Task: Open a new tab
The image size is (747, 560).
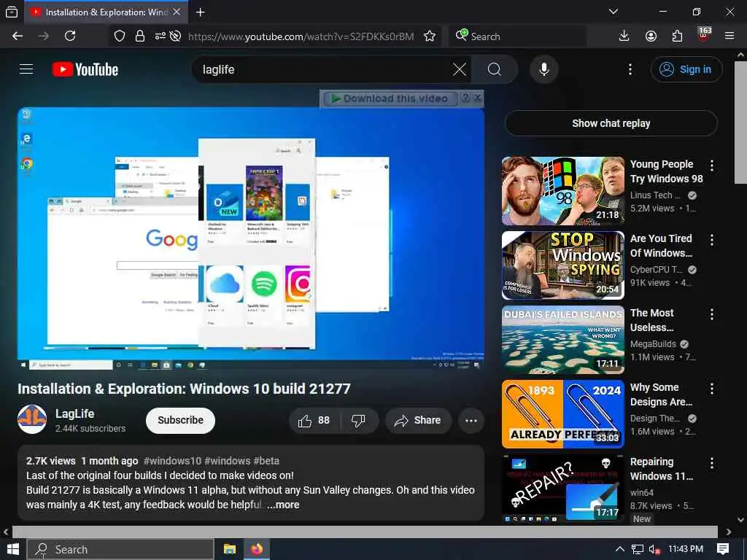Action: [x=201, y=12]
